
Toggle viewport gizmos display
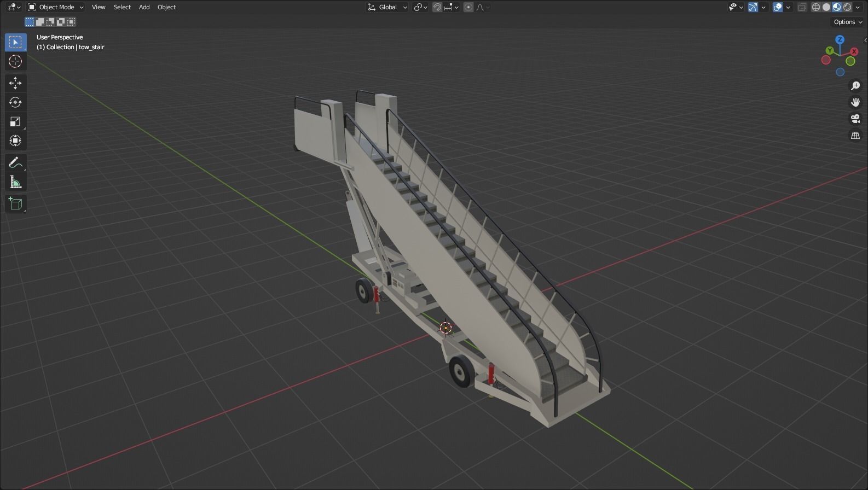(753, 7)
